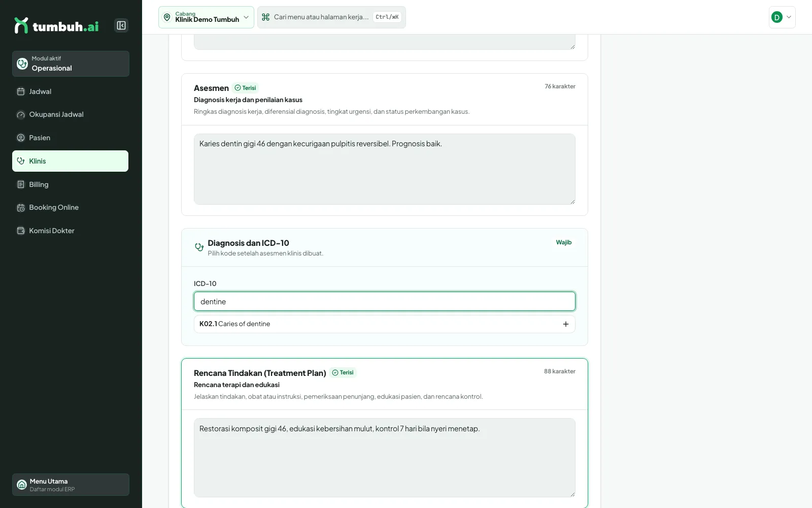Viewport: 812px width, 508px height.
Task: Click the Pasien person icon
Action: click(21, 138)
